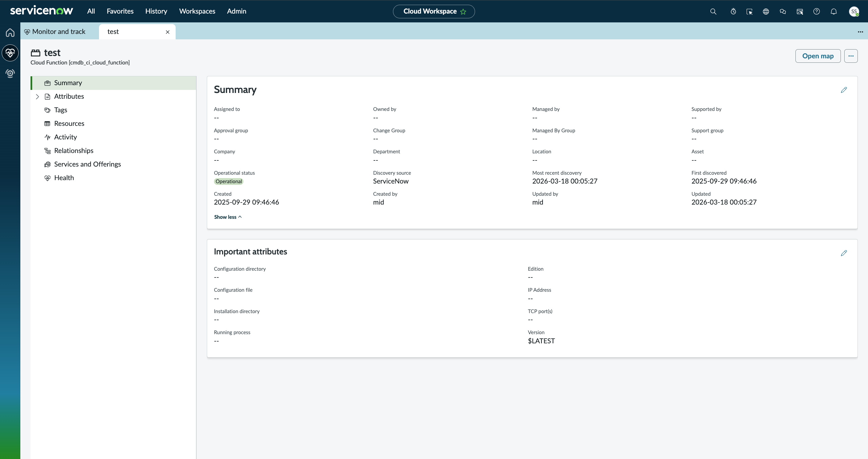Open the more actions menu beside Open map

(851, 56)
